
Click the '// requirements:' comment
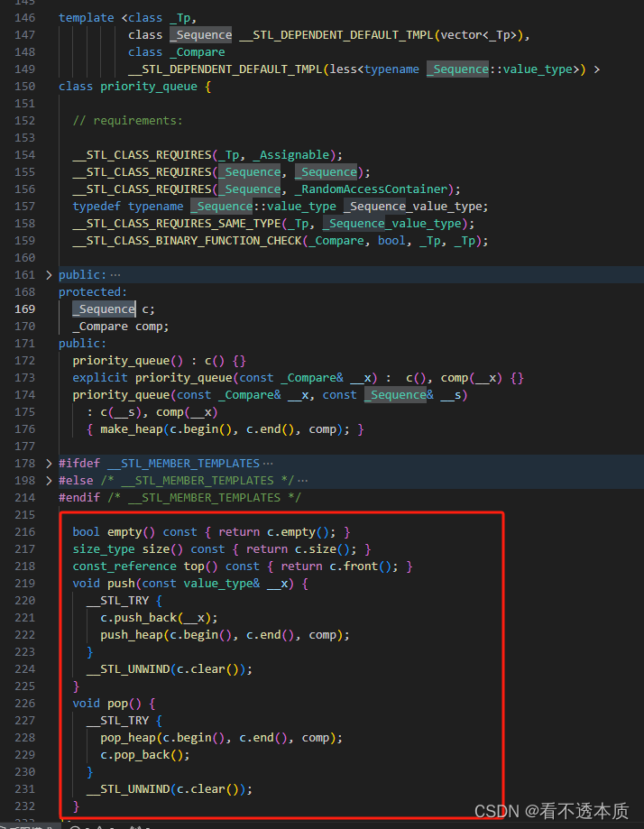click(127, 121)
